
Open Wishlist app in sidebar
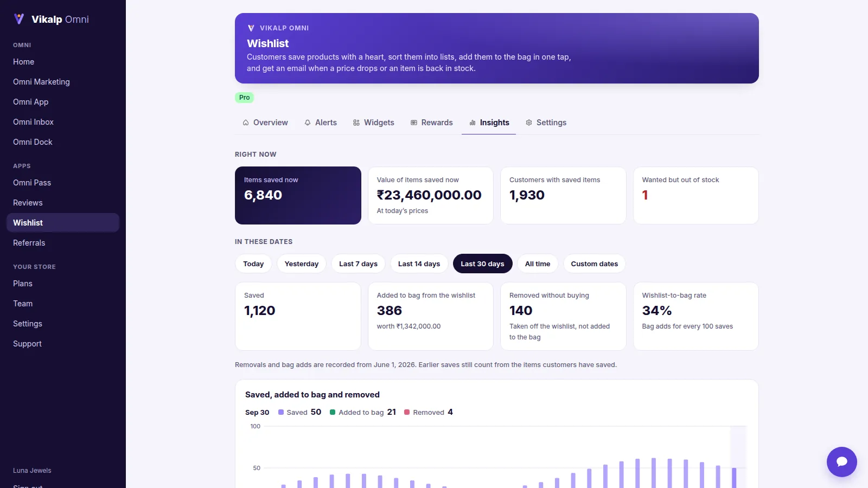coord(63,223)
